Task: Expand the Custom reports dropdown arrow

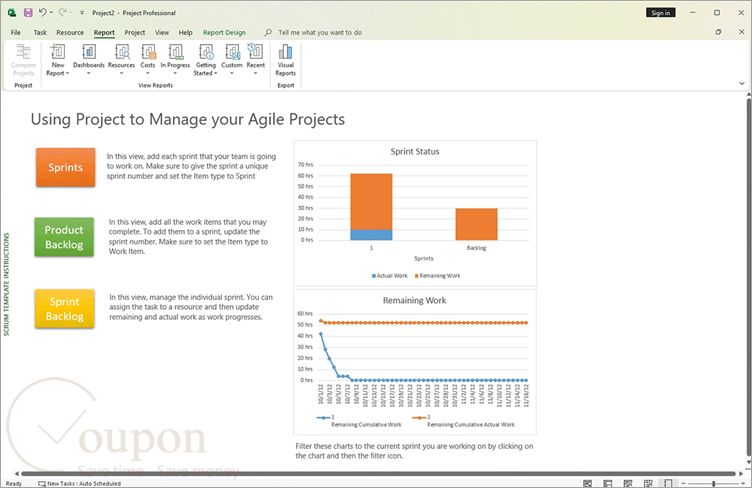Action: tap(232, 73)
